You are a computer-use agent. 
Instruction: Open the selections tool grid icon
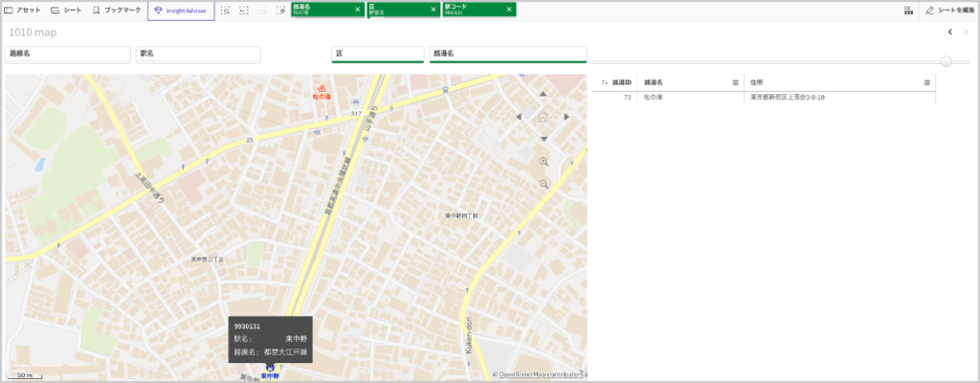point(907,10)
